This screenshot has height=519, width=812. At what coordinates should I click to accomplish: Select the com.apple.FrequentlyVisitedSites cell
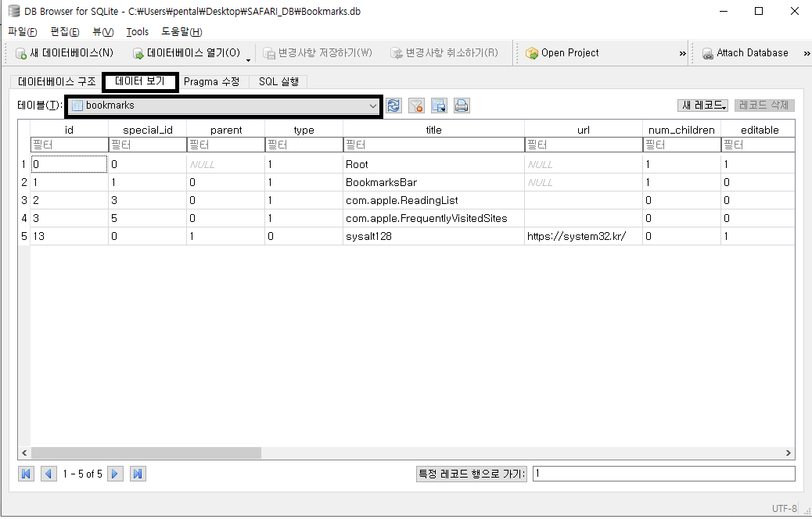point(434,218)
